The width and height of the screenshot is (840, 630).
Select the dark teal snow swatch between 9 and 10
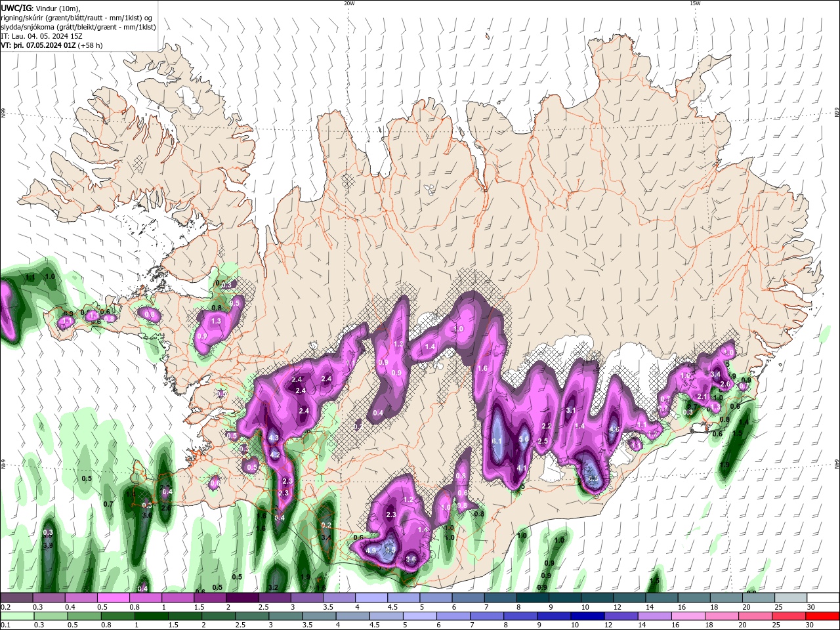tap(564, 598)
